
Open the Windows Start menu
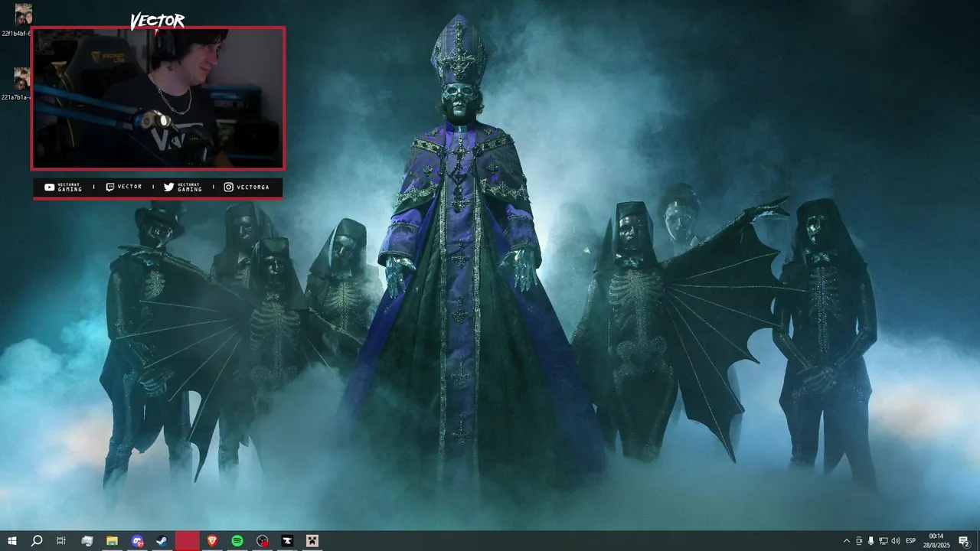coord(11,541)
